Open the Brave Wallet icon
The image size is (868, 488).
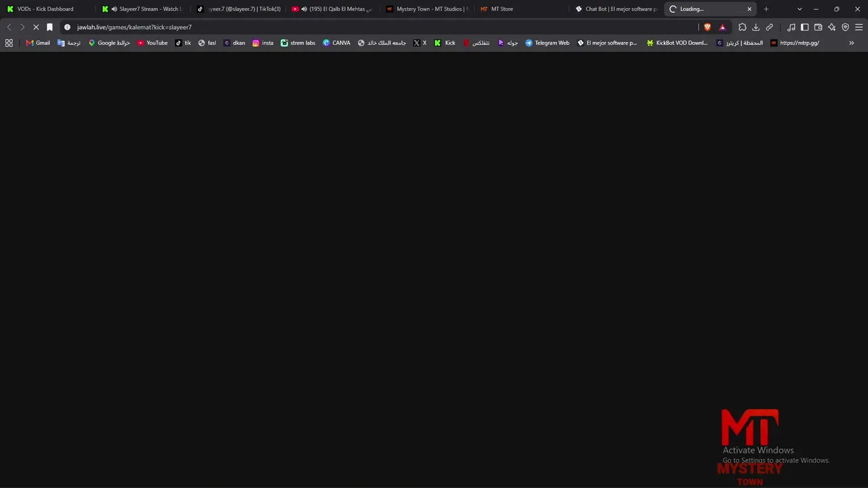(818, 27)
